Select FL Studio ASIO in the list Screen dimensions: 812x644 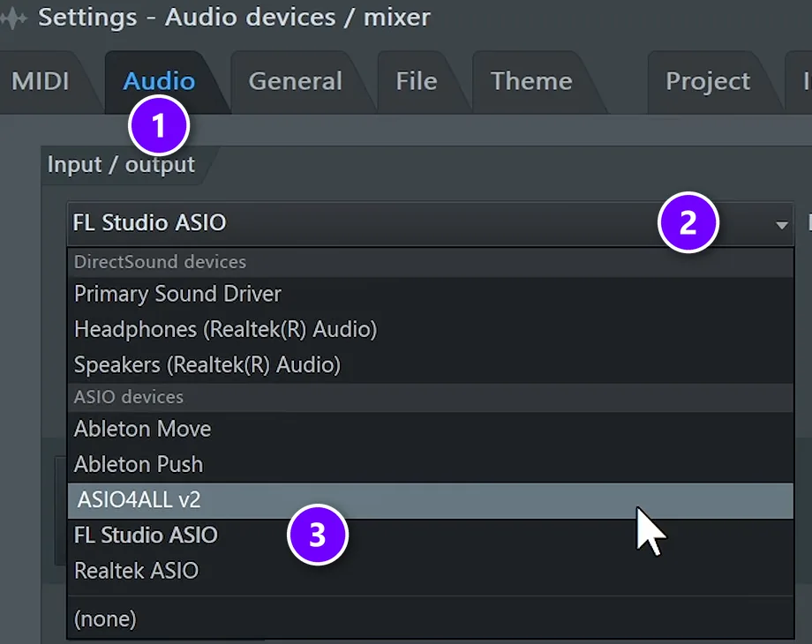point(431,535)
